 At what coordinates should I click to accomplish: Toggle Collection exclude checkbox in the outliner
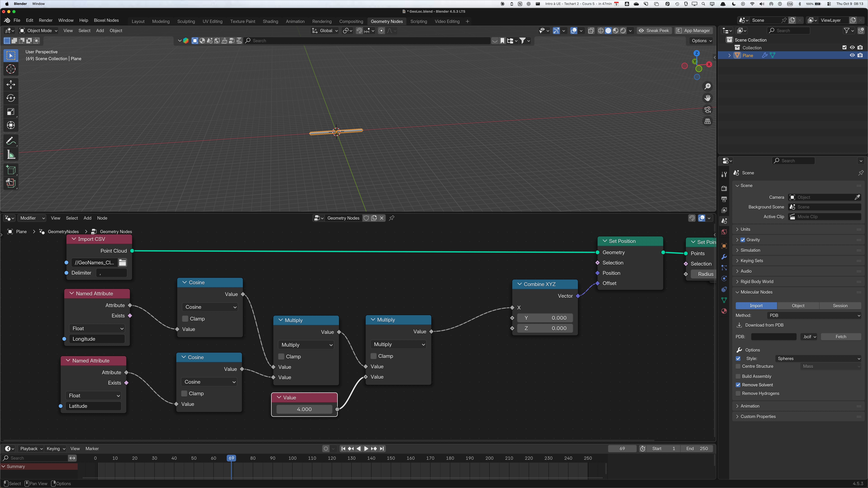pyautogui.click(x=844, y=48)
